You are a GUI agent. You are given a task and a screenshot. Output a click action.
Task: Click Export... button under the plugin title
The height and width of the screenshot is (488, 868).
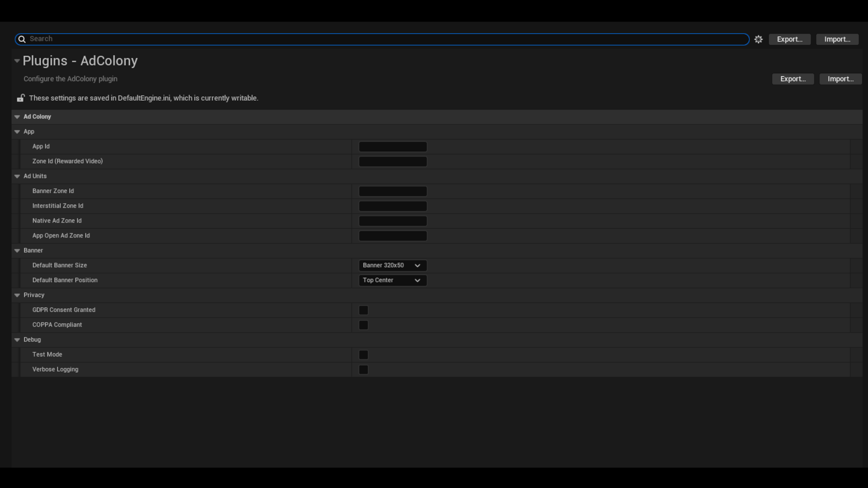tap(793, 79)
